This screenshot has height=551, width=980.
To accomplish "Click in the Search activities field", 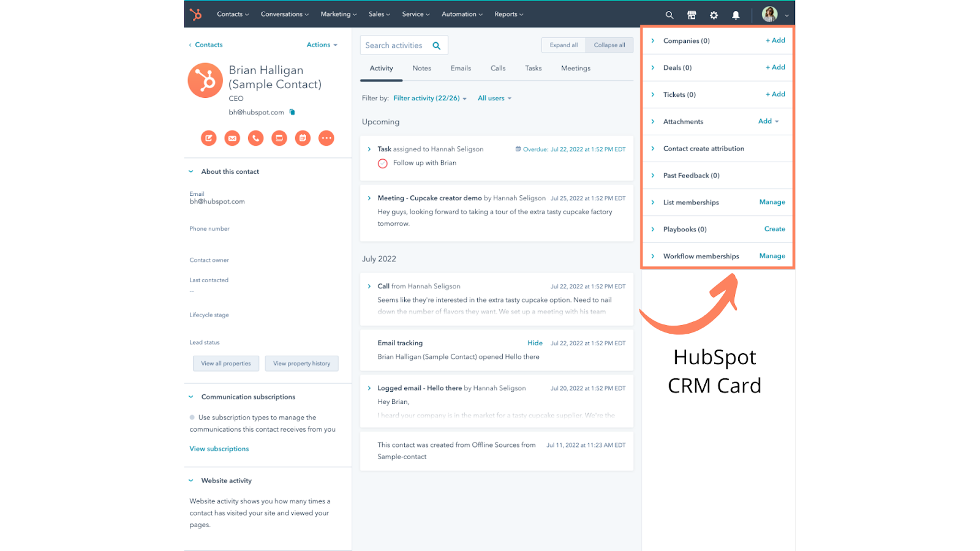I will coord(398,45).
